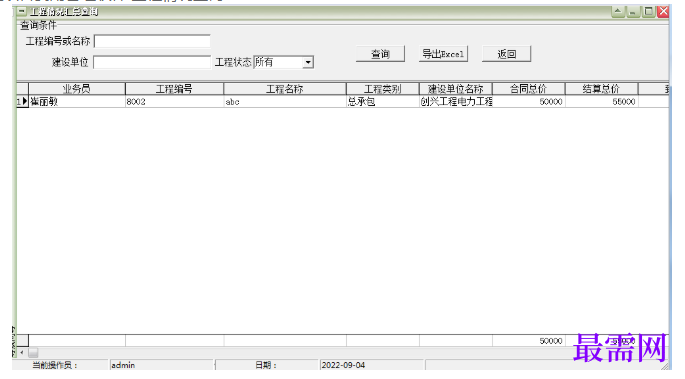Sort by 结算总价 column header
Image resolution: width=685 pixels, height=379 pixels.
click(x=602, y=89)
